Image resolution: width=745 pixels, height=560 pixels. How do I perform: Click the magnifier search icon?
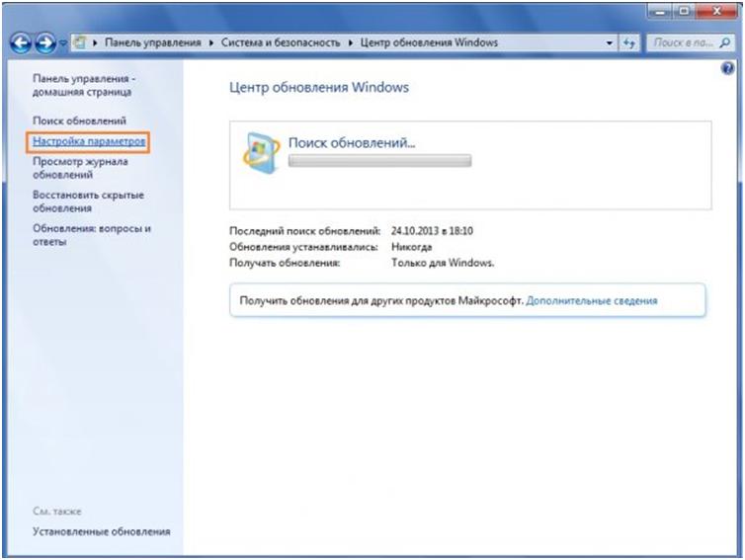pyautogui.click(x=725, y=42)
